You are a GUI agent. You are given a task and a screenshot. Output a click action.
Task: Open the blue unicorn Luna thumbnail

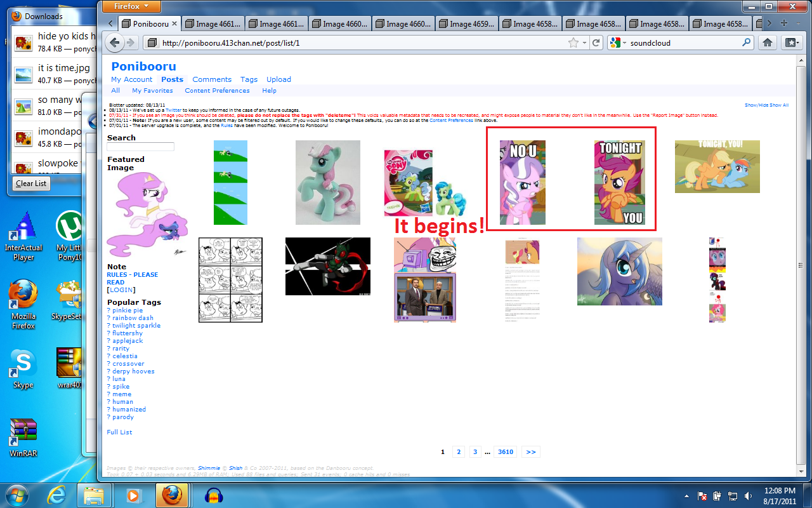pos(620,272)
